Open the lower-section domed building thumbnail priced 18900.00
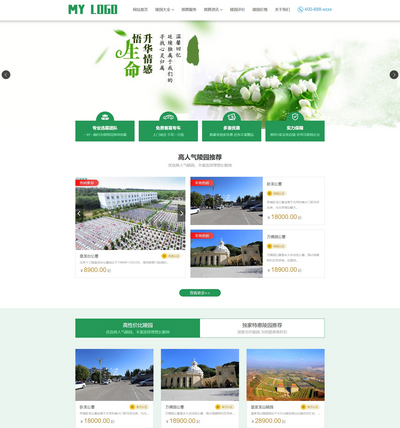The height and width of the screenshot is (428, 400). coord(200,375)
